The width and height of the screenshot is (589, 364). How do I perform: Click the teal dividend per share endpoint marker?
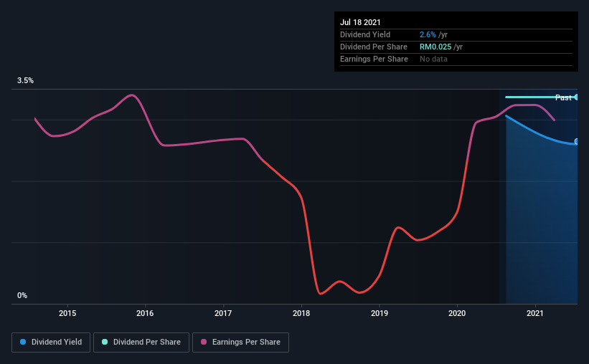point(576,97)
